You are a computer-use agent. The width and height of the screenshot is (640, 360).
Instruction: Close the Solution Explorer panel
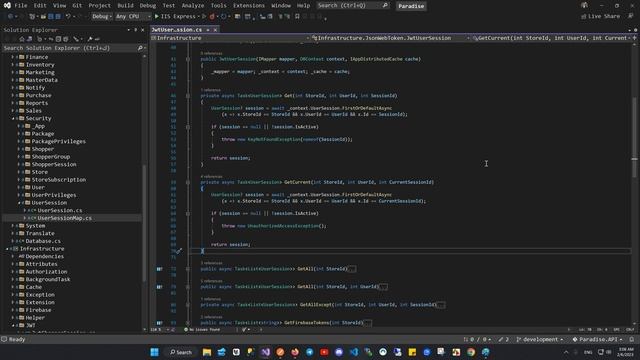142,30
